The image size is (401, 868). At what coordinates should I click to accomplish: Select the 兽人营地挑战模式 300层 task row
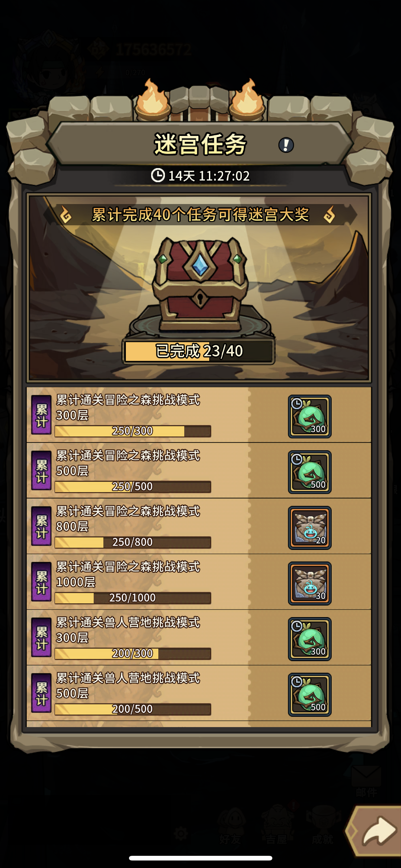199,637
